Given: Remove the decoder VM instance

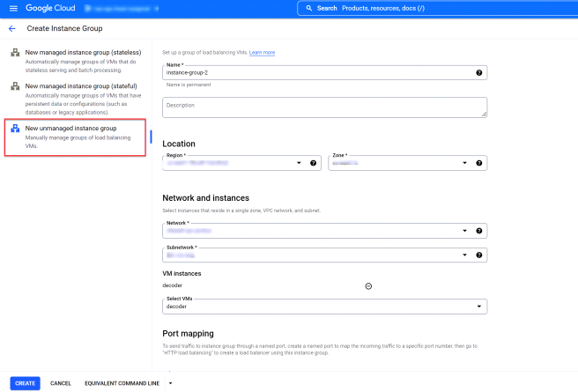Looking at the screenshot, I should click(x=368, y=286).
